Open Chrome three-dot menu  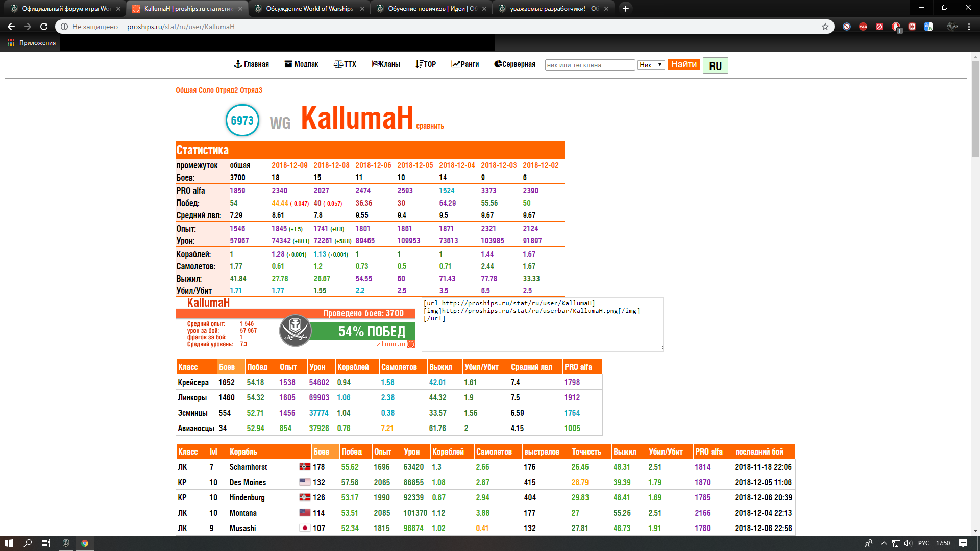pos(969,27)
